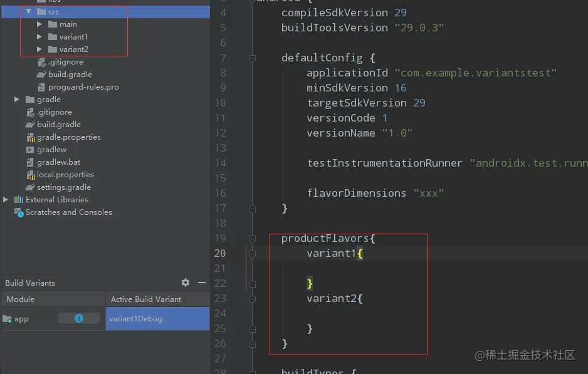Click the minSdkVersion text
The width and height of the screenshot is (588, 374).
tap(347, 88)
